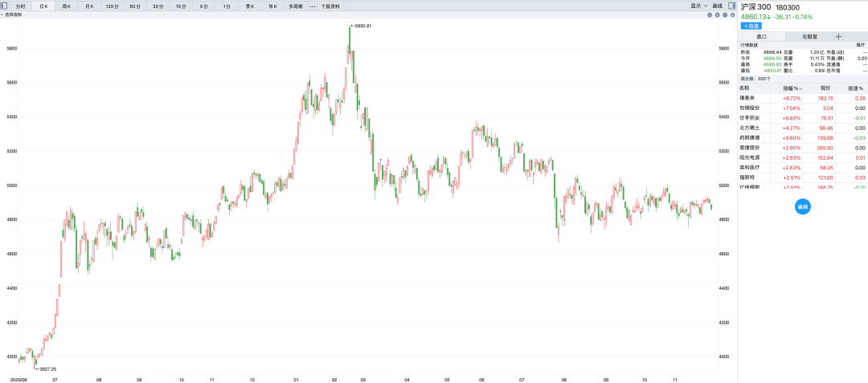Select the 月K monthly candlestick tab
868x383 pixels.
[x=88, y=6]
